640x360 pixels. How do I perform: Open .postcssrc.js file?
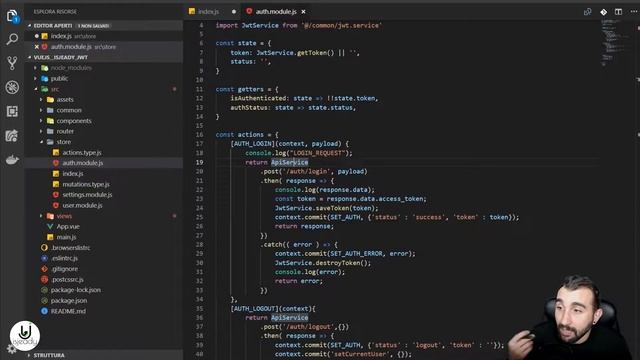67,280
